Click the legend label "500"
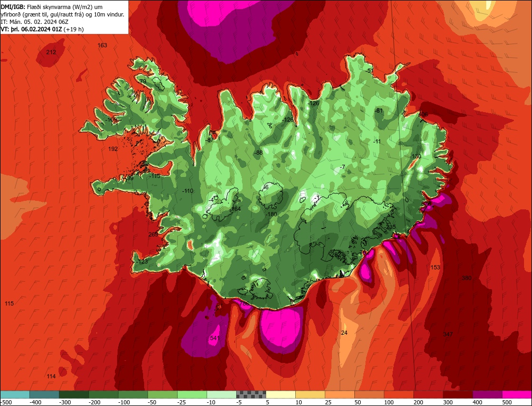Viewport: 532px width, 406px height. coord(507,402)
